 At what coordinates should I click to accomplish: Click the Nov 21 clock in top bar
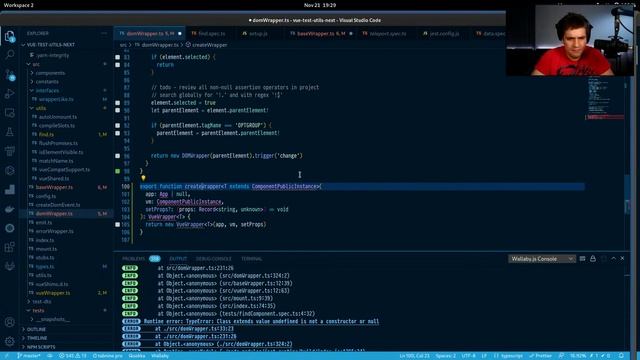[x=320, y=5]
